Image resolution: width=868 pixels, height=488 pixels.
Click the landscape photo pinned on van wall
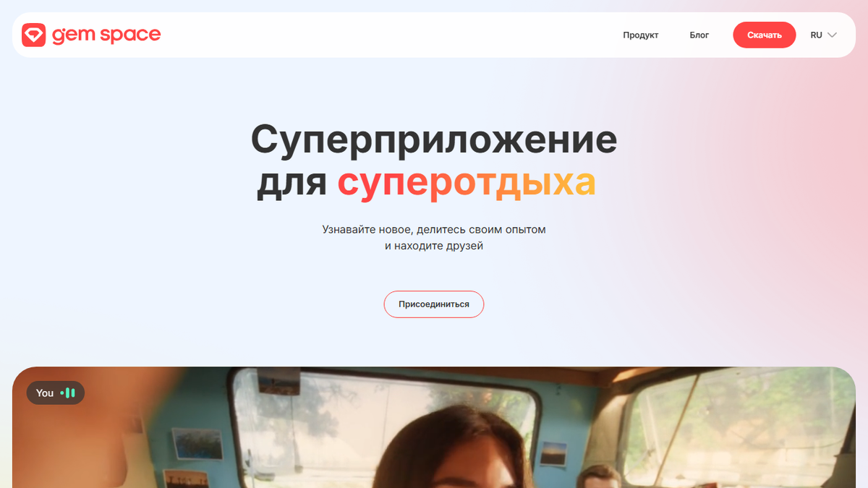tap(196, 444)
